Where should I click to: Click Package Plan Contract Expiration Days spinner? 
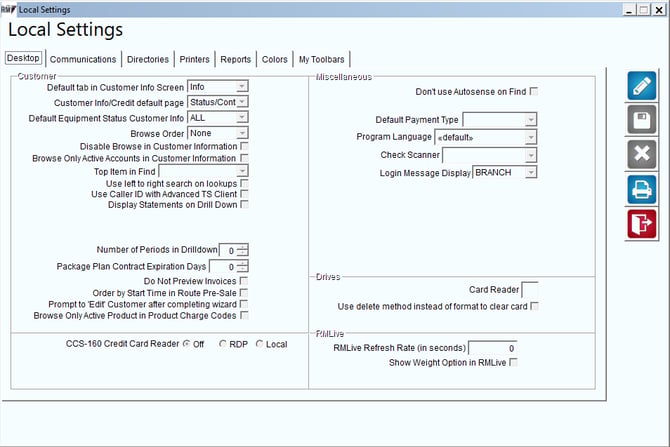coord(242,267)
